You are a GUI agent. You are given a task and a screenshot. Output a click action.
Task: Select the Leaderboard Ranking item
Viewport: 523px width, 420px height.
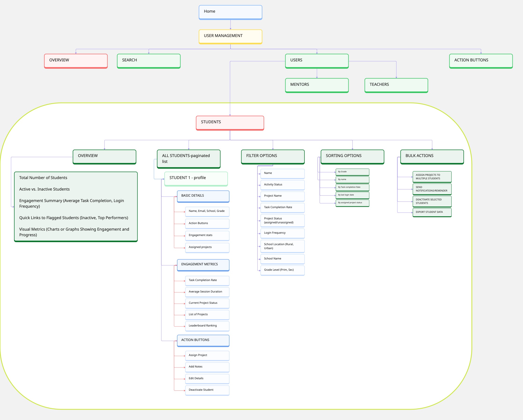click(207, 326)
